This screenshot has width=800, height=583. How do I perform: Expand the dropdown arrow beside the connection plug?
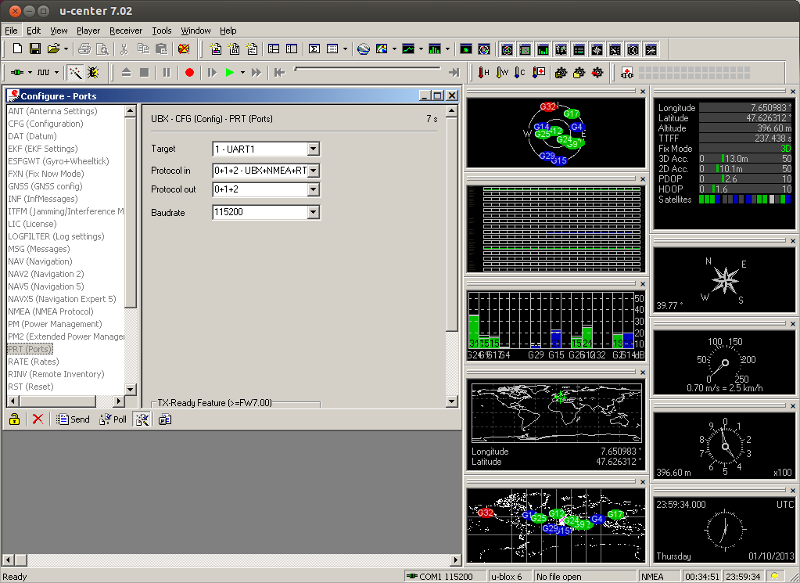(30, 72)
